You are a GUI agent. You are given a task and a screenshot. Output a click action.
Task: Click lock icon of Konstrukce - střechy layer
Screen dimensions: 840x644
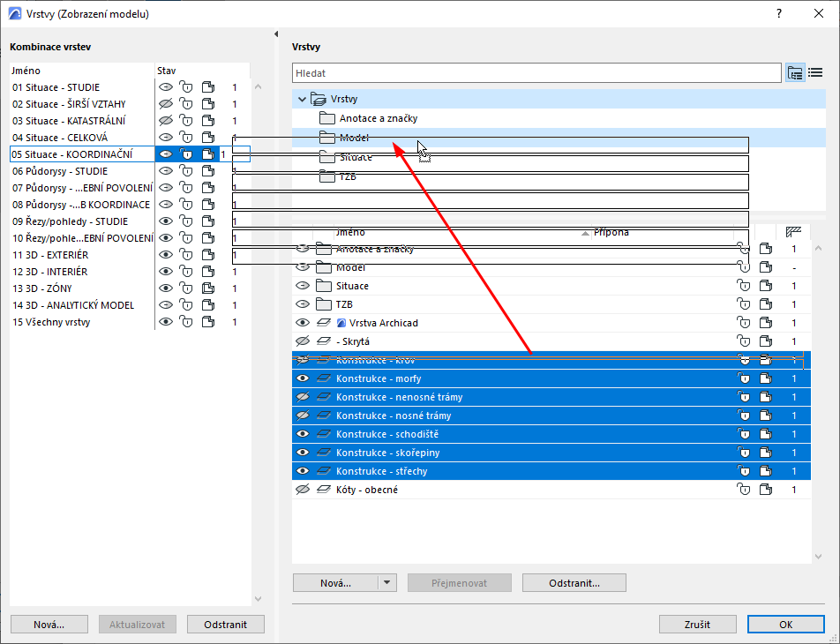tap(744, 471)
